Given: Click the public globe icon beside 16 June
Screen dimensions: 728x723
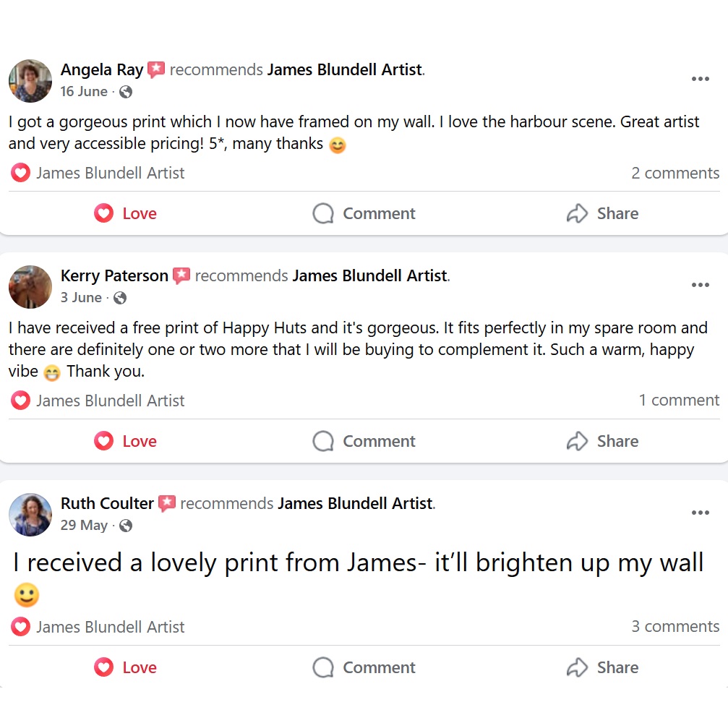Looking at the screenshot, I should pyautogui.click(x=126, y=92).
